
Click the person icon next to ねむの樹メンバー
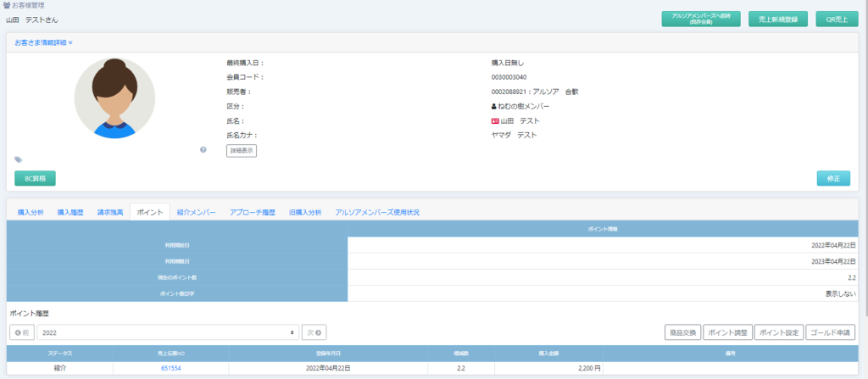pos(494,106)
